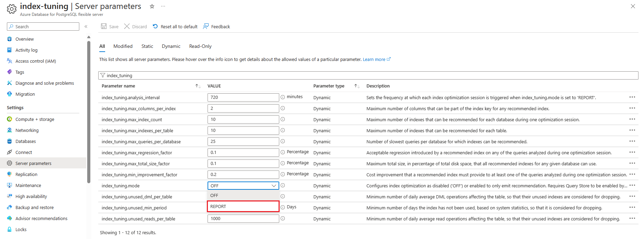Click the info icon for index_tuning.mode
This screenshot has height=239, width=644.
click(x=283, y=185)
